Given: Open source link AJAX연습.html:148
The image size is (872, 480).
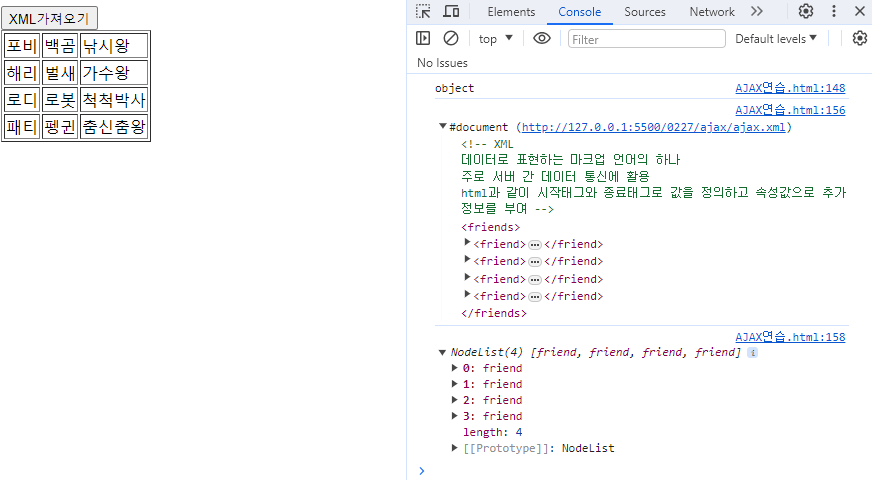Looking at the screenshot, I should point(790,88).
